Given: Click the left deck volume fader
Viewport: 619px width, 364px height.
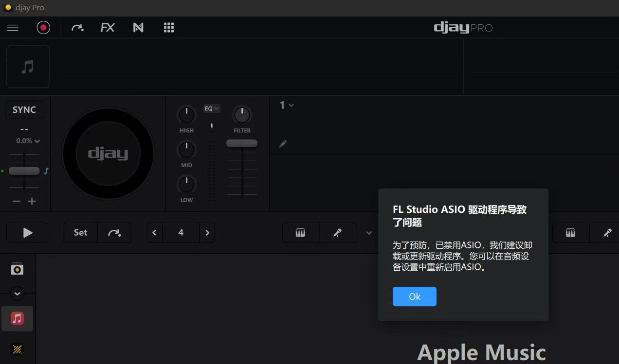Looking at the screenshot, I should coord(241,143).
